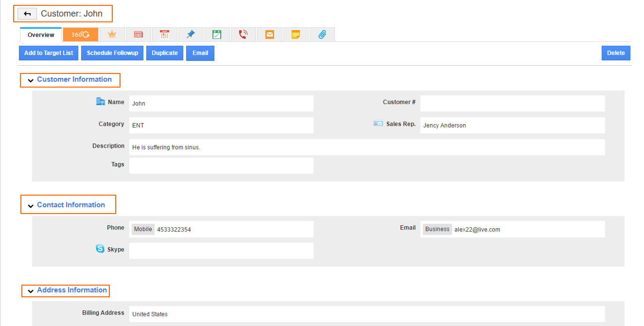Open the paperclip attachments tab

pyautogui.click(x=322, y=35)
